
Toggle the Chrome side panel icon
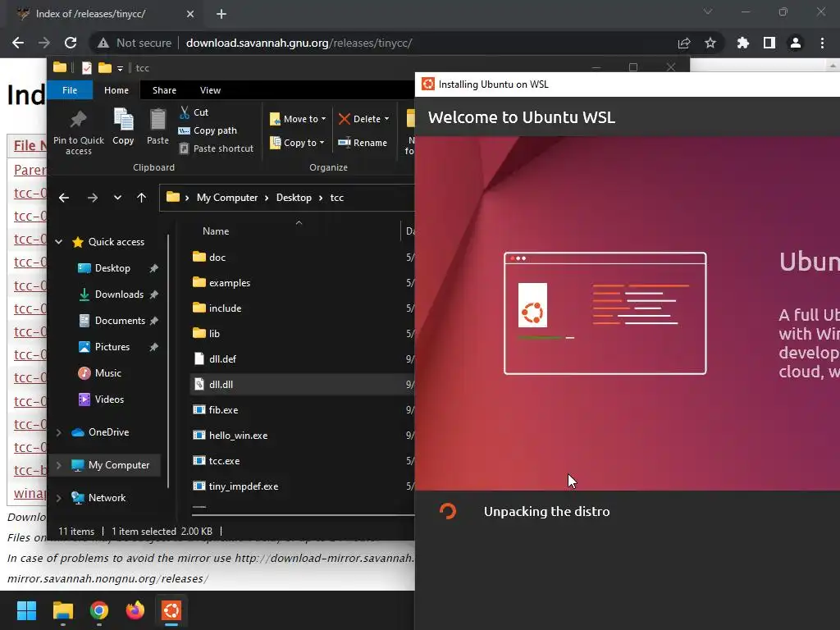click(769, 43)
